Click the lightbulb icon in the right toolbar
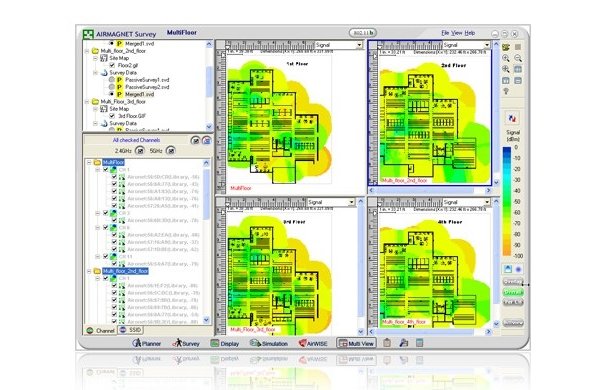 (506, 91)
